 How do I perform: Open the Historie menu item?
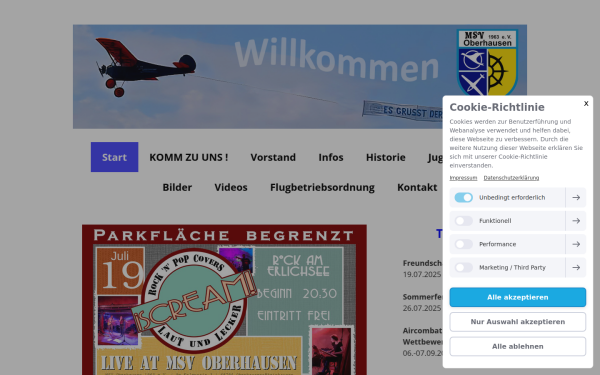coord(385,157)
